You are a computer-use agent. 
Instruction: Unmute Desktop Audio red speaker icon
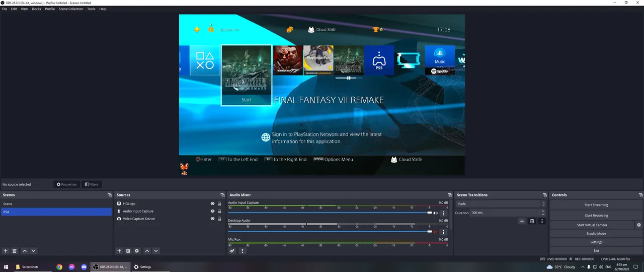pos(435,232)
